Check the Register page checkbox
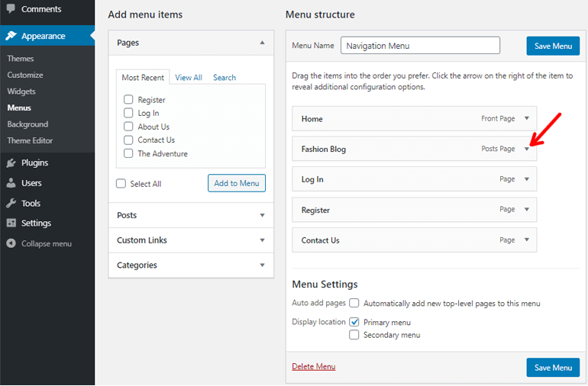The width and height of the screenshot is (588, 386). pyautogui.click(x=128, y=100)
